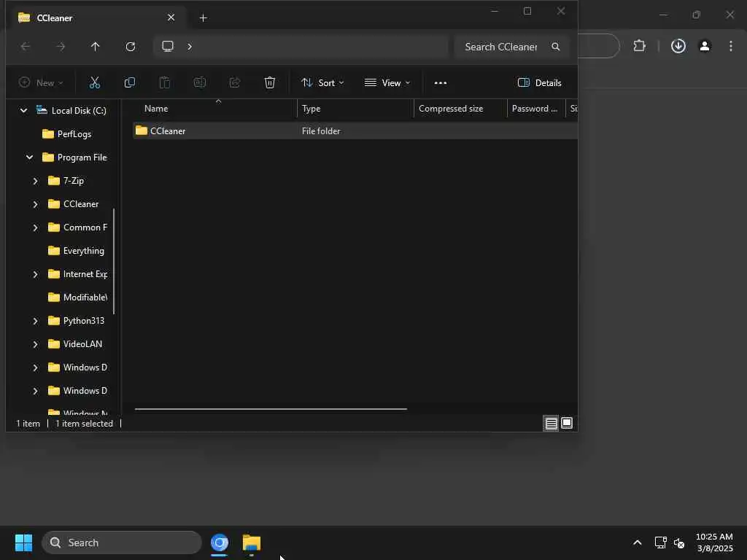Expand the 7-Zip folder node
Image resolution: width=747 pixels, height=560 pixels.
35,181
